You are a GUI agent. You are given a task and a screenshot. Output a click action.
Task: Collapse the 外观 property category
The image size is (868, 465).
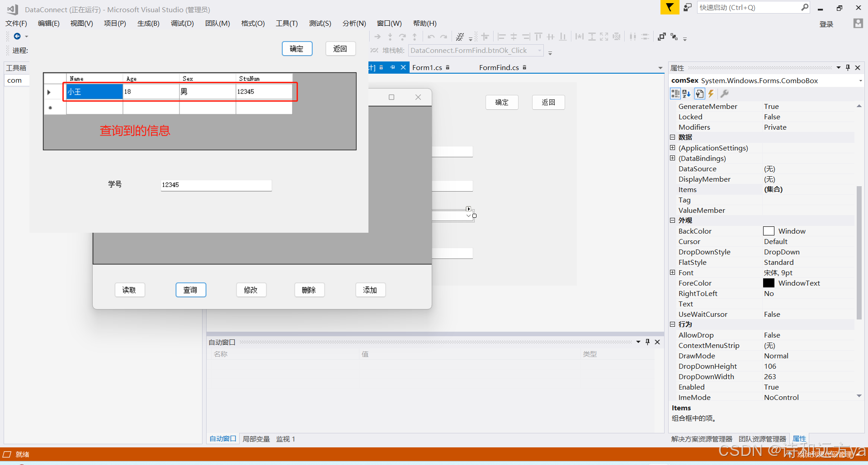[x=672, y=221]
